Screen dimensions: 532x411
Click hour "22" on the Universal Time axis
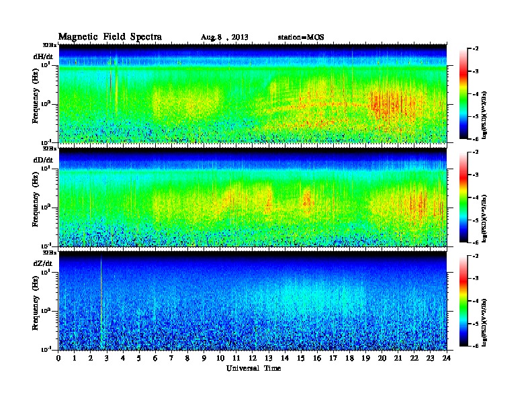pos(414,358)
